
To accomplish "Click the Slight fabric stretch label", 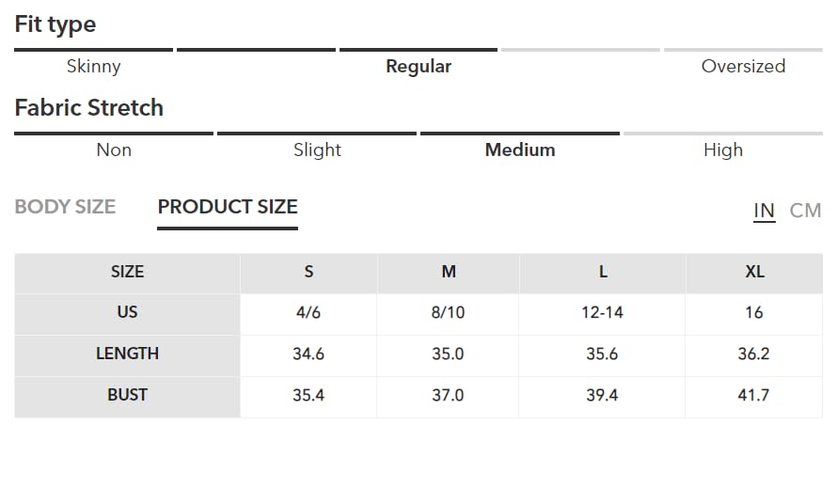I will click(x=317, y=150).
